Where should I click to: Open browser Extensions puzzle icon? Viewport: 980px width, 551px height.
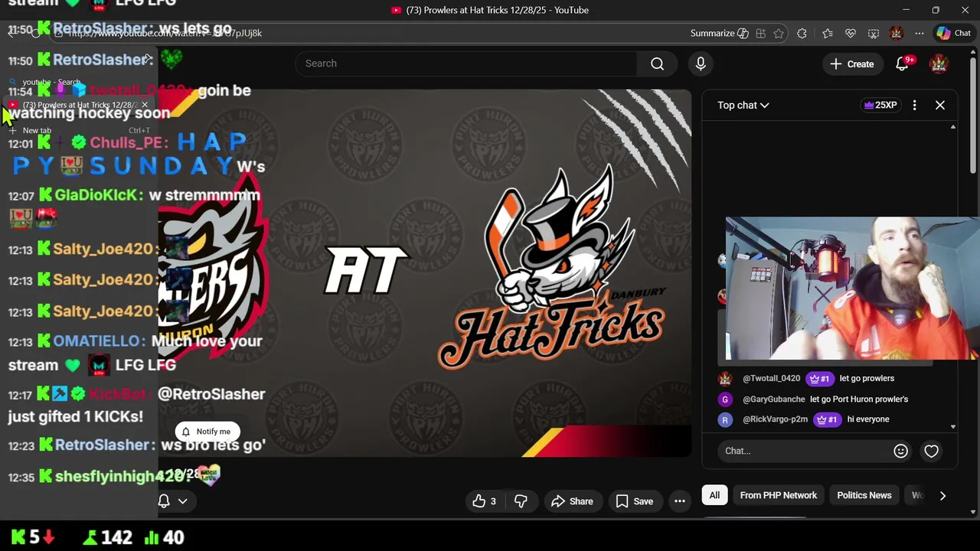click(x=802, y=33)
